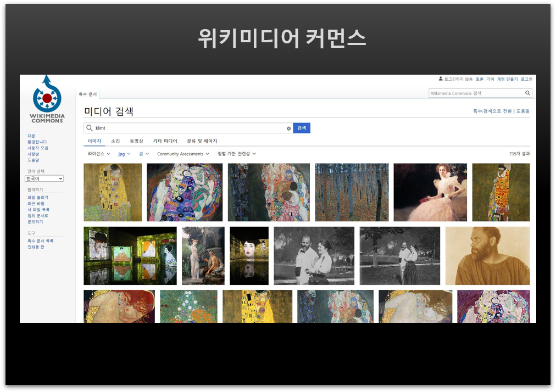The height and width of the screenshot is (392, 556).
Task: Click the magnifier icon in the Wikimedia Commons 검색 box
Action: [x=527, y=93]
